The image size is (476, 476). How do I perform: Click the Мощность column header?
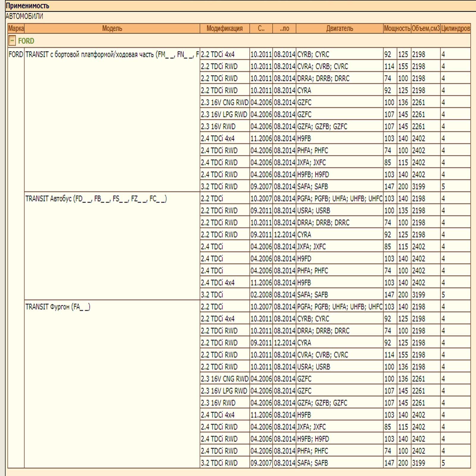tap(397, 29)
